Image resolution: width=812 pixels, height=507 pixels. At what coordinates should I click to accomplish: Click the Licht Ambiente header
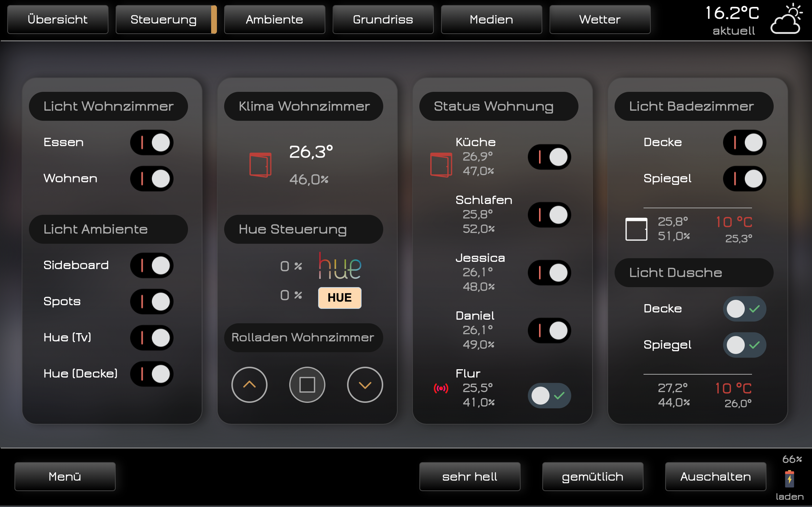tap(108, 229)
